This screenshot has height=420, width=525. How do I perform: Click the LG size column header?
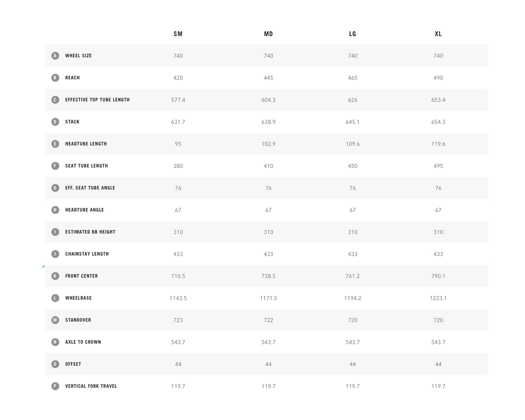point(353,34)
